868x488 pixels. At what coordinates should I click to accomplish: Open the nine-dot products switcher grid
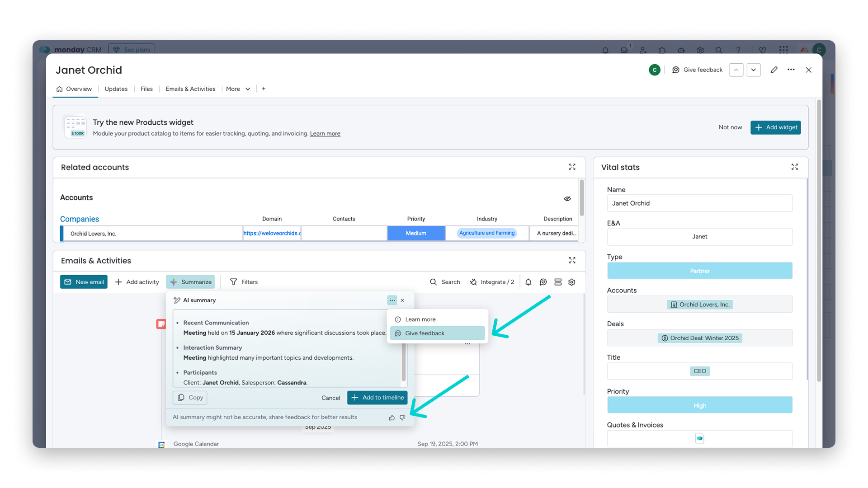(x=784, y=50)
